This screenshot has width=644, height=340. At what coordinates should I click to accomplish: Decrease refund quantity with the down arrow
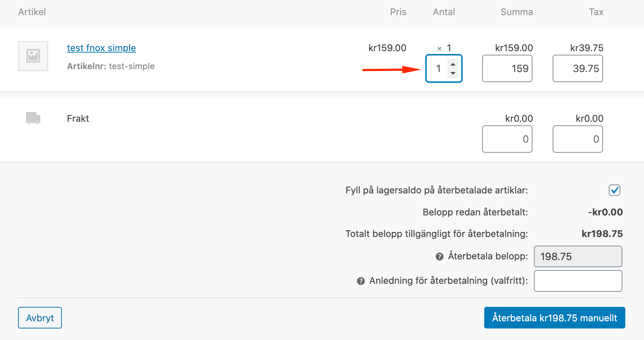click(x=453, y=73)
